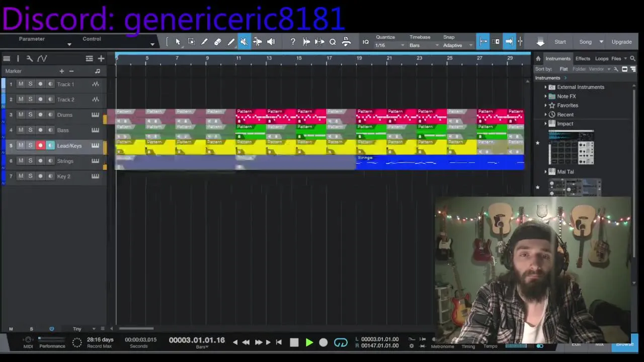Click the Browse button in bottom bar
The height and width of the screenshot is (362, 644).
[x=625, y=344]
